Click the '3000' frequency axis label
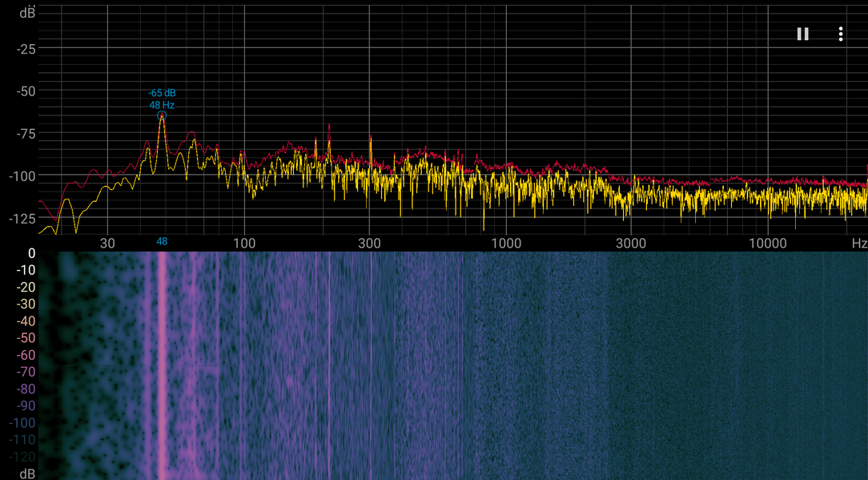This screenshot has height=480, width=868. (x=631, y=244)
